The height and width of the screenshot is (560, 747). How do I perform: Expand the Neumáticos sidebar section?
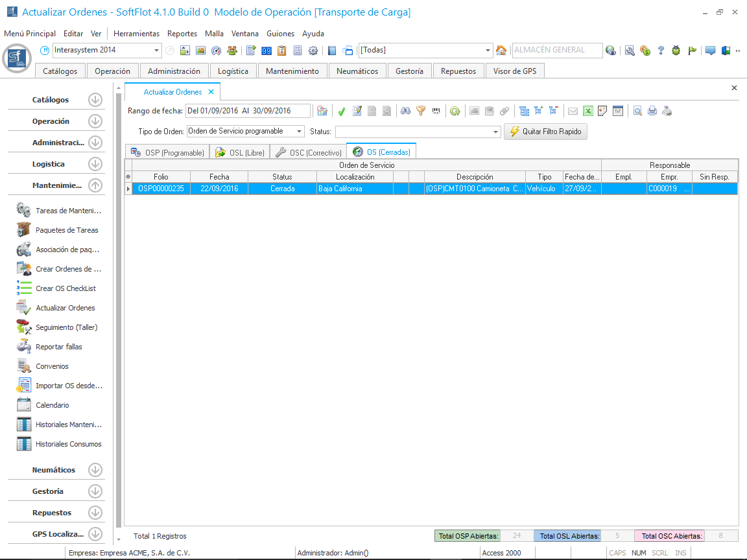(x=95, y=470)
